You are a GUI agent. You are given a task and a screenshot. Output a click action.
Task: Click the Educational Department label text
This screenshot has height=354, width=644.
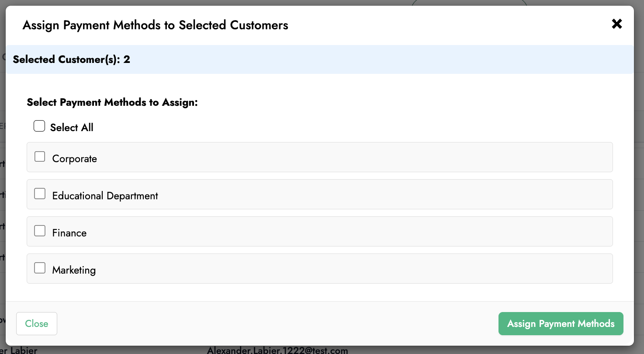pyautogui.click(x=105, y=196)
